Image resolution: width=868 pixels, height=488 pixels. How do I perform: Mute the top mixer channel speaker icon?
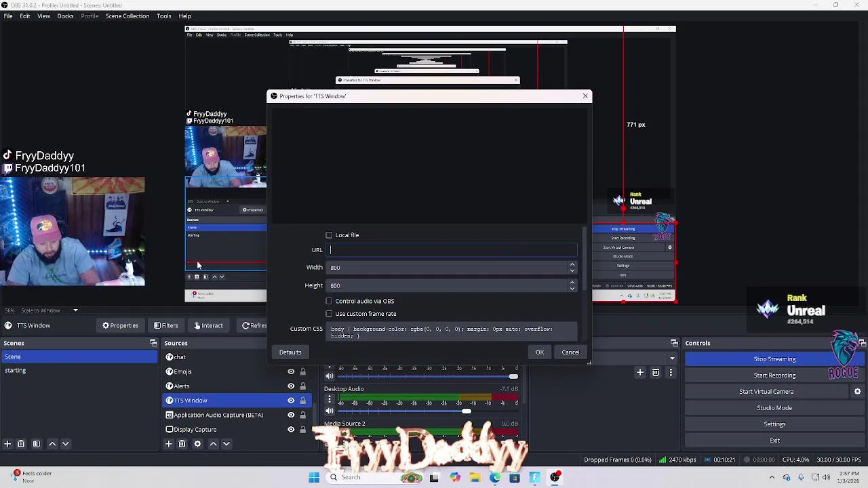click(x=330, y=376)
